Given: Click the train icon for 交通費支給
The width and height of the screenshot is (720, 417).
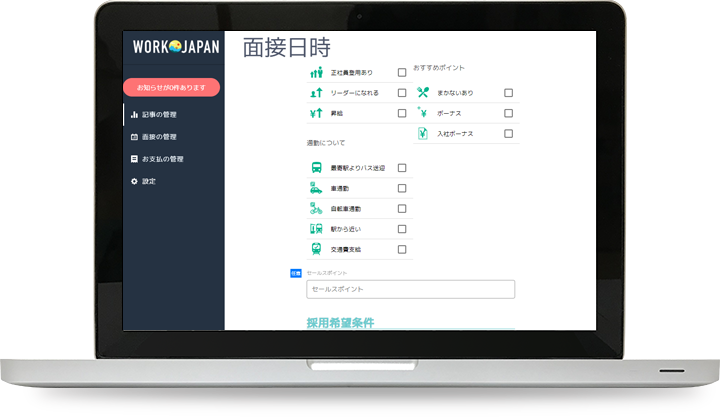Looking at the screenshot, I should (316, 249).
